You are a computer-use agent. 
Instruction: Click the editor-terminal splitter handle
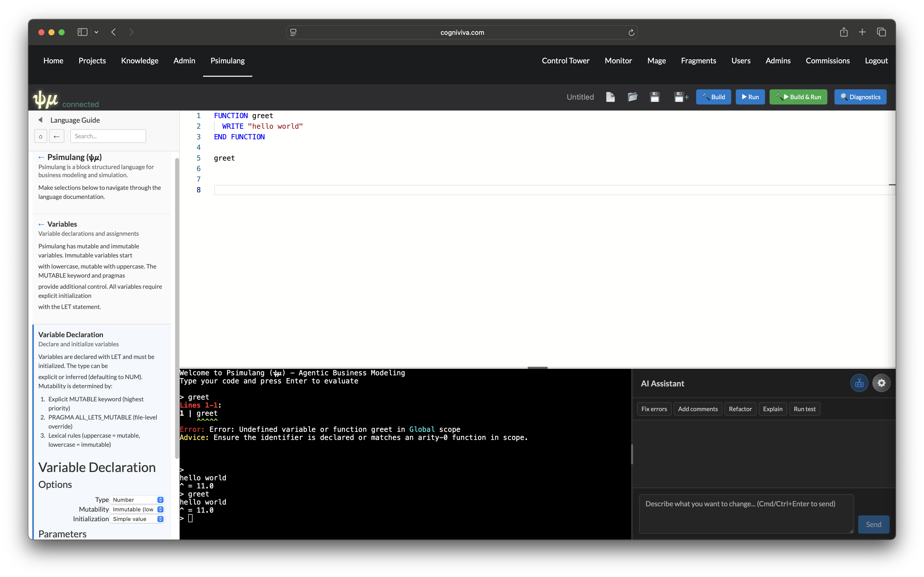coord(537,368)
